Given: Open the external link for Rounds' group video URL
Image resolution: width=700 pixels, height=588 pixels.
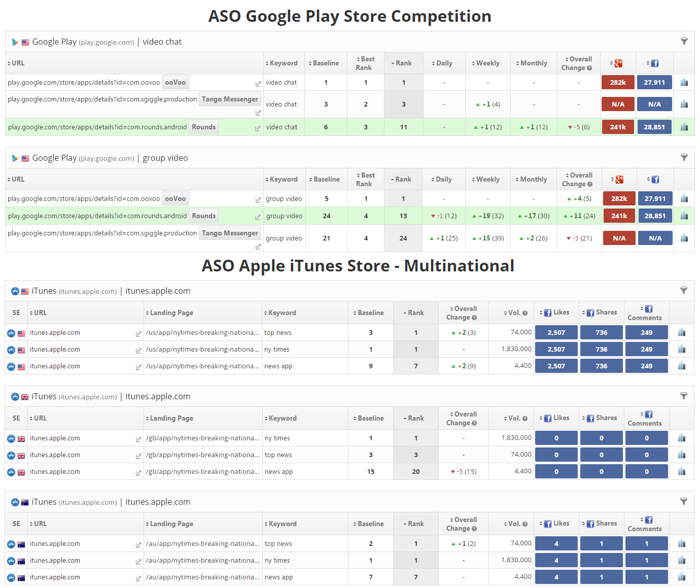Looking at the screenshot, I should pos(258,217).
